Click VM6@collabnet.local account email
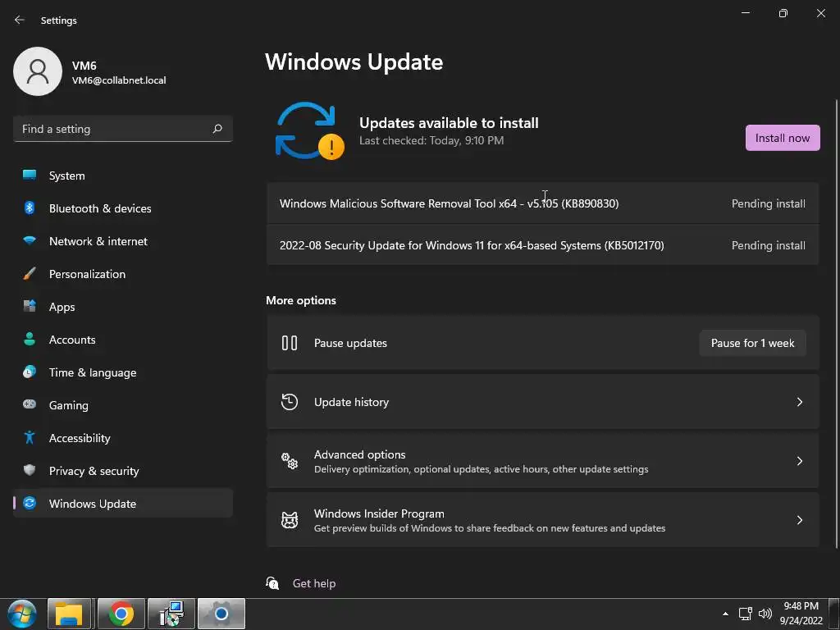The width and height of the screenshot is (840, 630). 119,80
